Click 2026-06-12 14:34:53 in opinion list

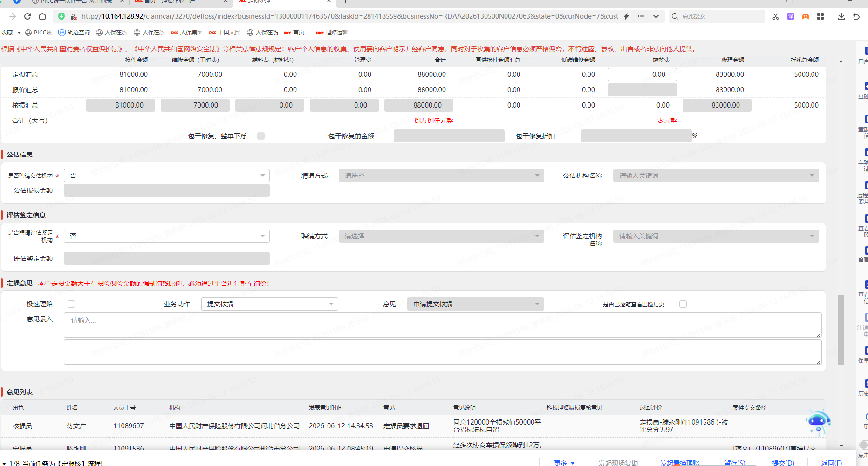[341, 426]
